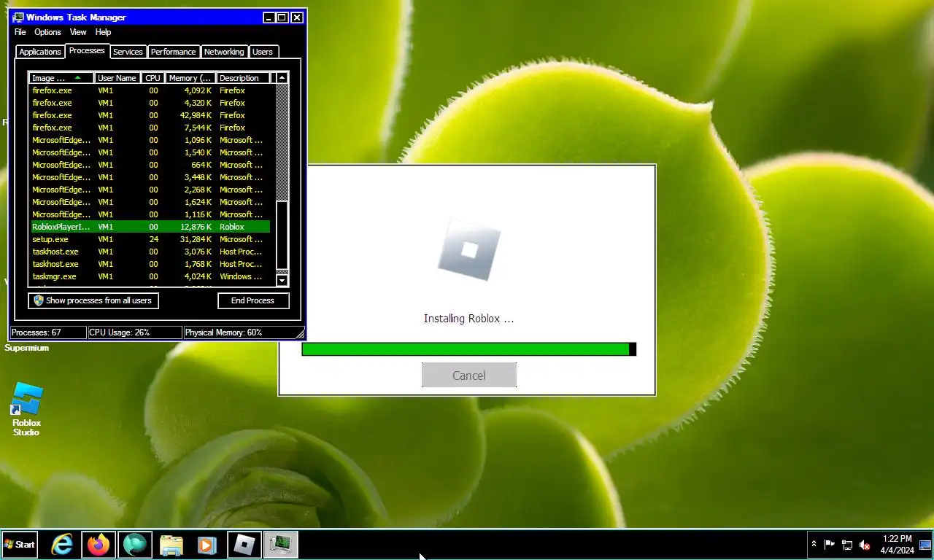Open the muted volume speaker icon

coord(865,545)
